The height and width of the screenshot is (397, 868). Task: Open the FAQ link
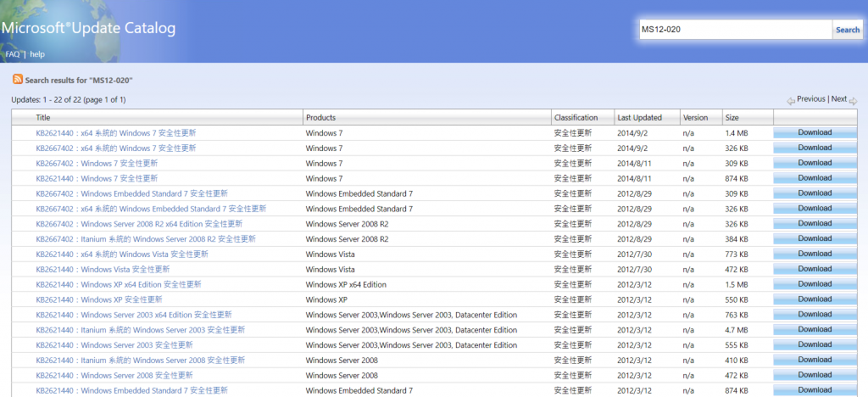tap(13, 54)
